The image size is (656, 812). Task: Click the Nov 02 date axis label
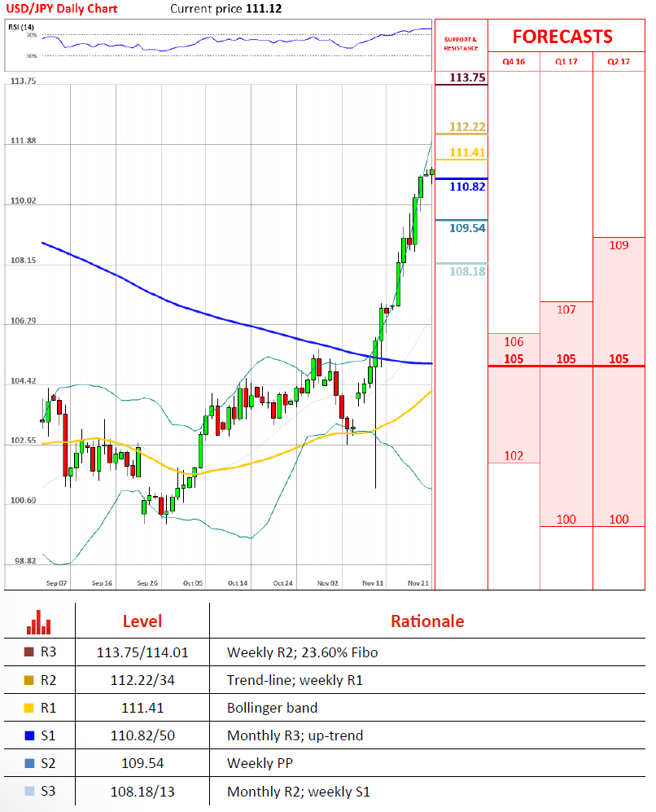(x=327, y=583)
